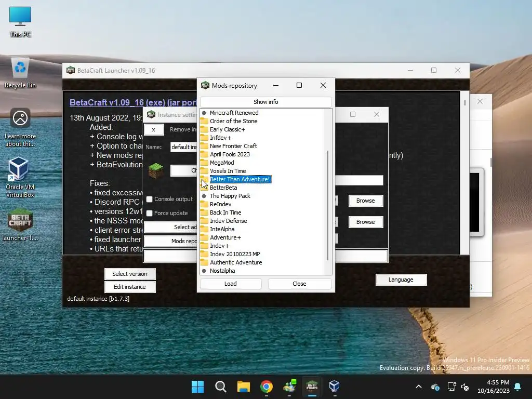Viewport: 532px width, 399px height.
Task: Open the Learn more about this picture icon
Action: [x=20, y=128]
